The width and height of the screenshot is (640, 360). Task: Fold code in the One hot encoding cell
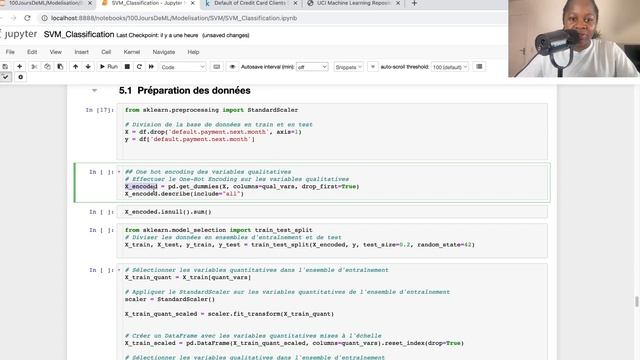pos(119,172)
